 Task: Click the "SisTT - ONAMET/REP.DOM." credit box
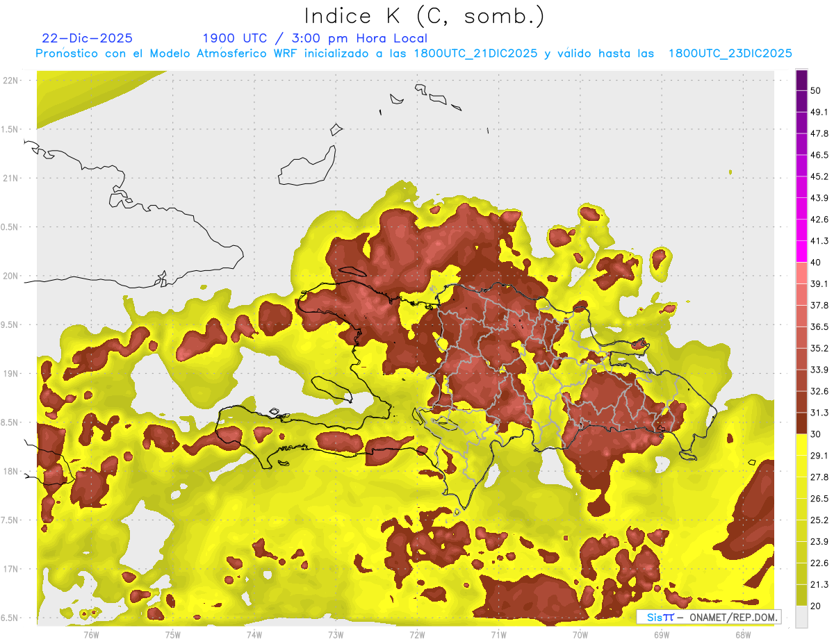[709, 617]
